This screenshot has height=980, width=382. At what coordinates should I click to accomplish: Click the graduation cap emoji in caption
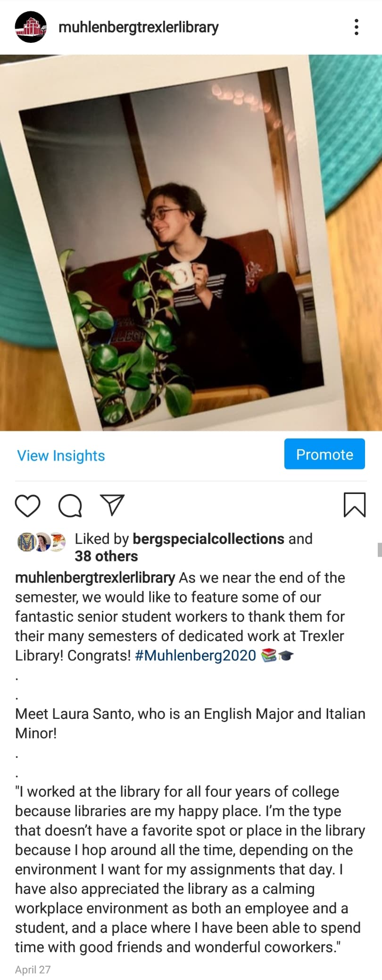click(x=286, y=655)
